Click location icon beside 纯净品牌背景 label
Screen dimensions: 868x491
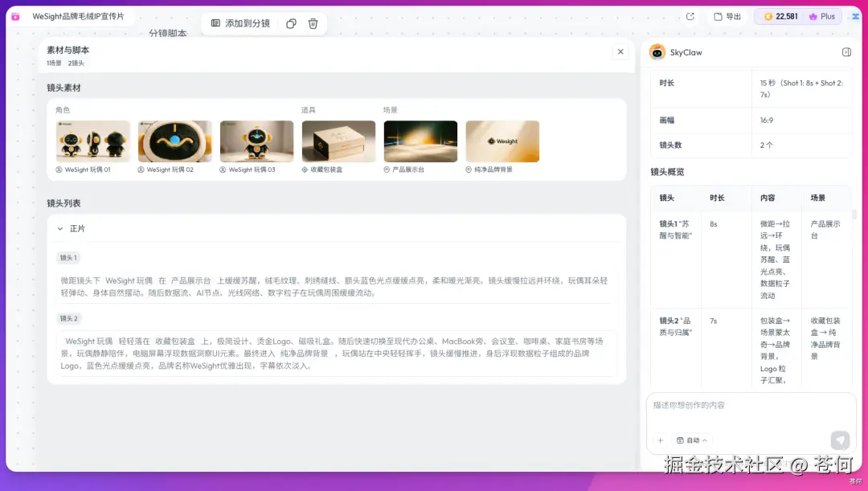point(469,170)
